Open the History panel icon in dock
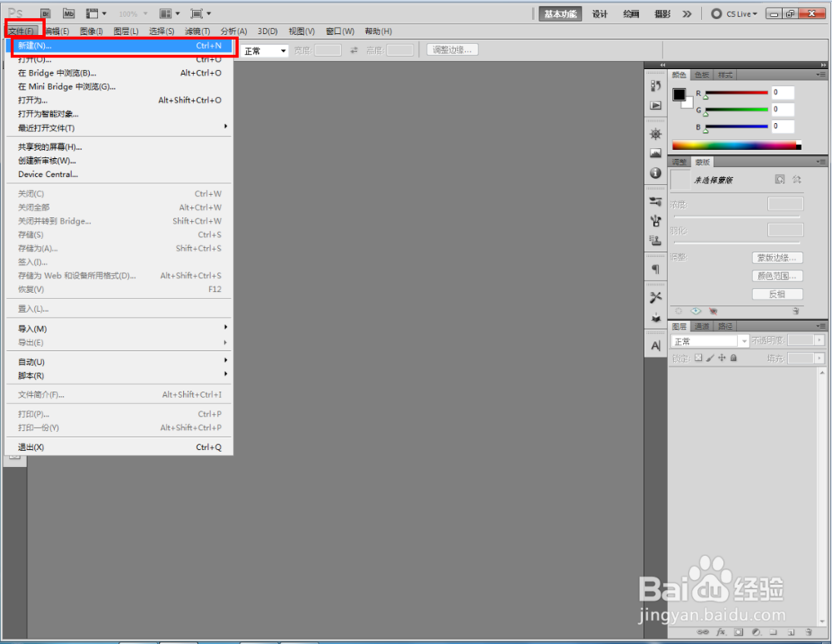This screenshot has width=832, height=644. coord(656,86)
